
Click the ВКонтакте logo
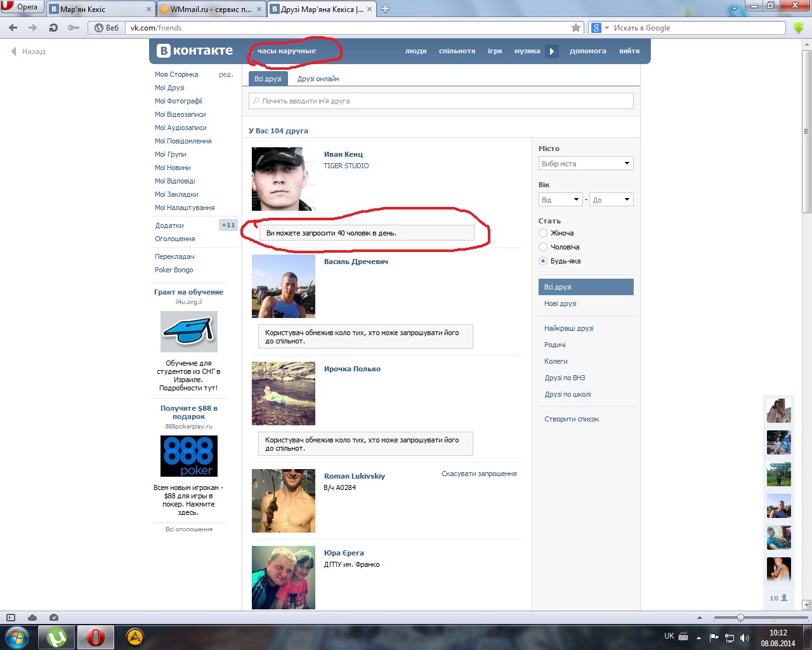(x=195, y=51)
